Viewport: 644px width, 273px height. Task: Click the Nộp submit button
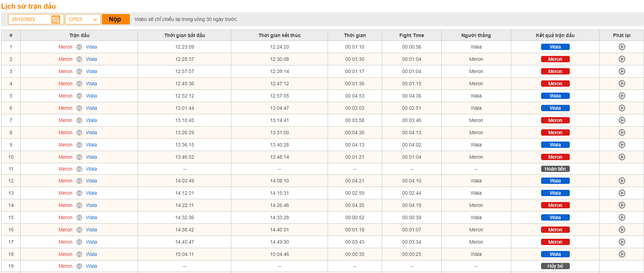pos(115,19)
